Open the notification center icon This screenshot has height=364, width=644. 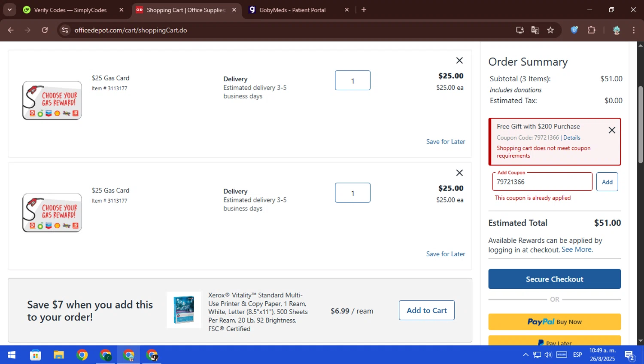click(630, 355)
